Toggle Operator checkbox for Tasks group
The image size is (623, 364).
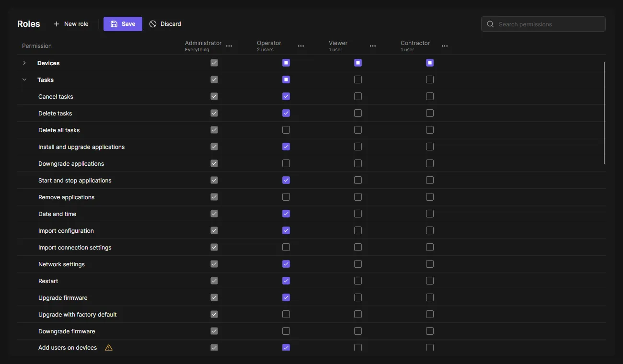click(x=286, y=80)
